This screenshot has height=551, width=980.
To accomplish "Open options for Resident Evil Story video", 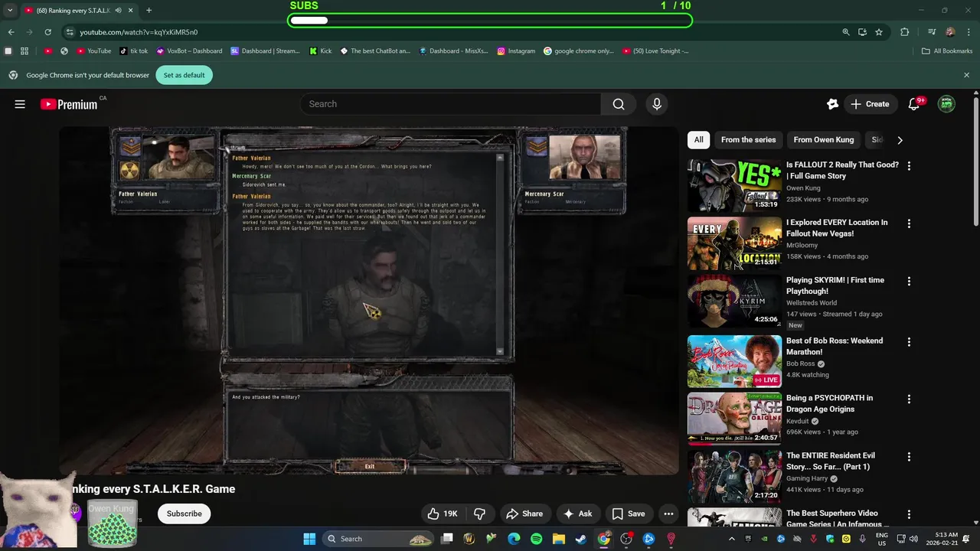I will 909,456.
